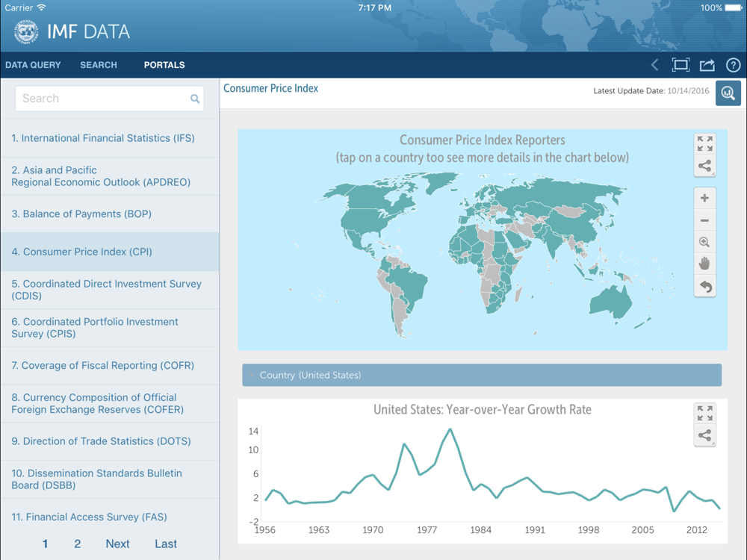The image size is (747, 560).
Task: Share the Year-over-Year Growth Rate chart
Action: pyautogui.click(x=704, y=435)
